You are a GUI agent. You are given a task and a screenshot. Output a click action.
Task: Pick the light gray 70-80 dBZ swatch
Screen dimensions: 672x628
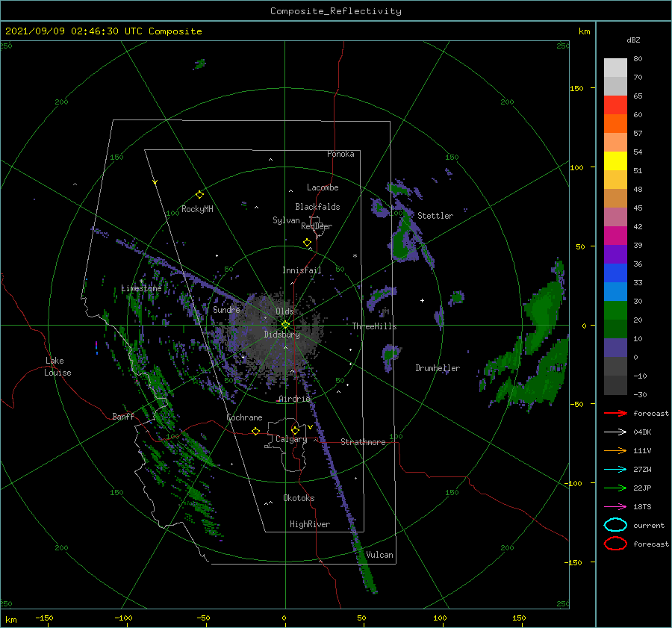(x=615, y=68)
